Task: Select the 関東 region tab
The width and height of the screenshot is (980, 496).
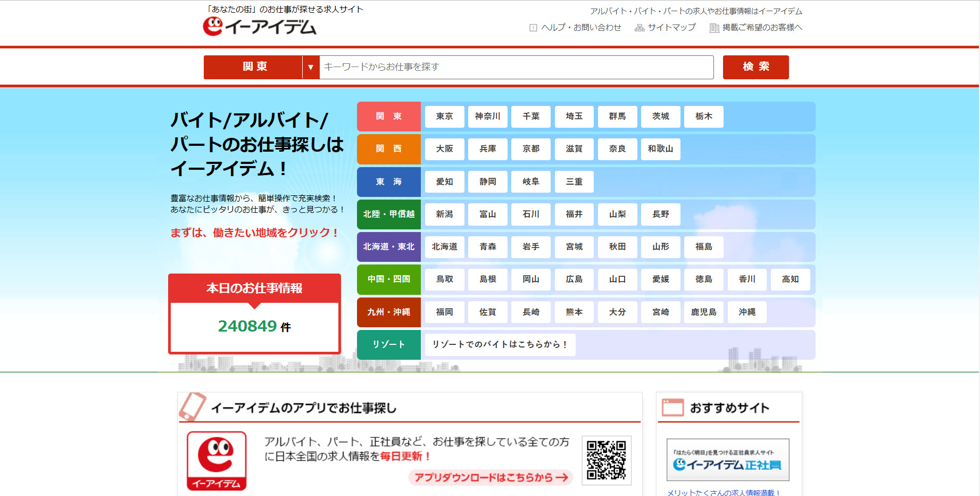Action: coord(389,117)
